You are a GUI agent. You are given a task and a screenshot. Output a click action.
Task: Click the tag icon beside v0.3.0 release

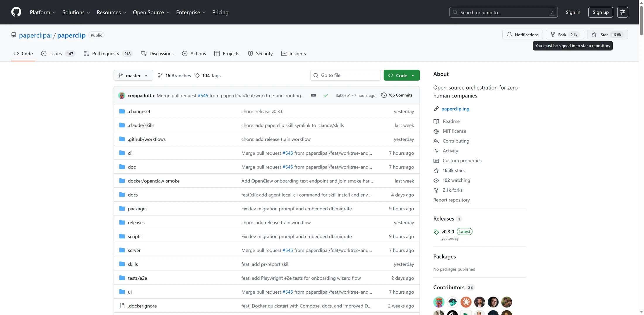pyautogui.click(x=436, y=232)
